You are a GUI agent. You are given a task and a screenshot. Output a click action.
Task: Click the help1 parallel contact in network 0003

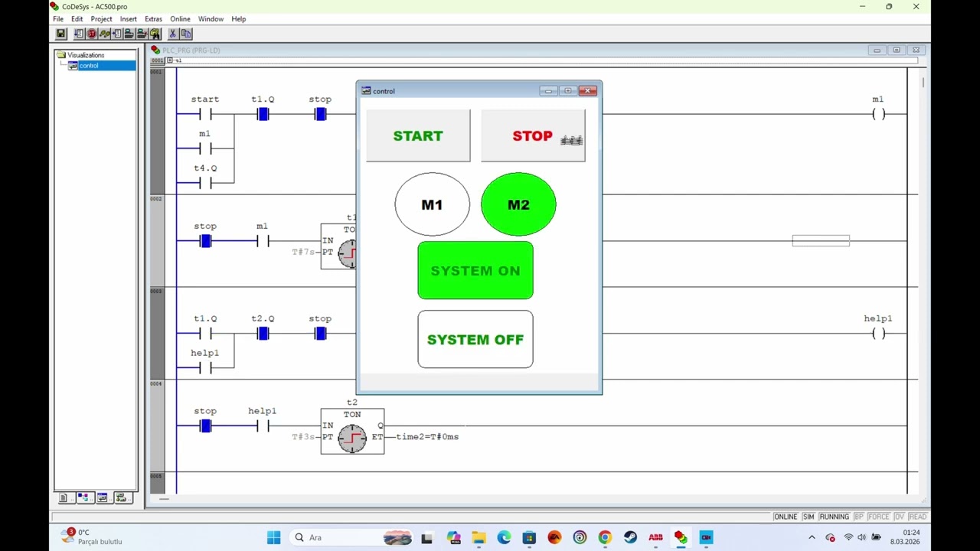tap(205, 367)
